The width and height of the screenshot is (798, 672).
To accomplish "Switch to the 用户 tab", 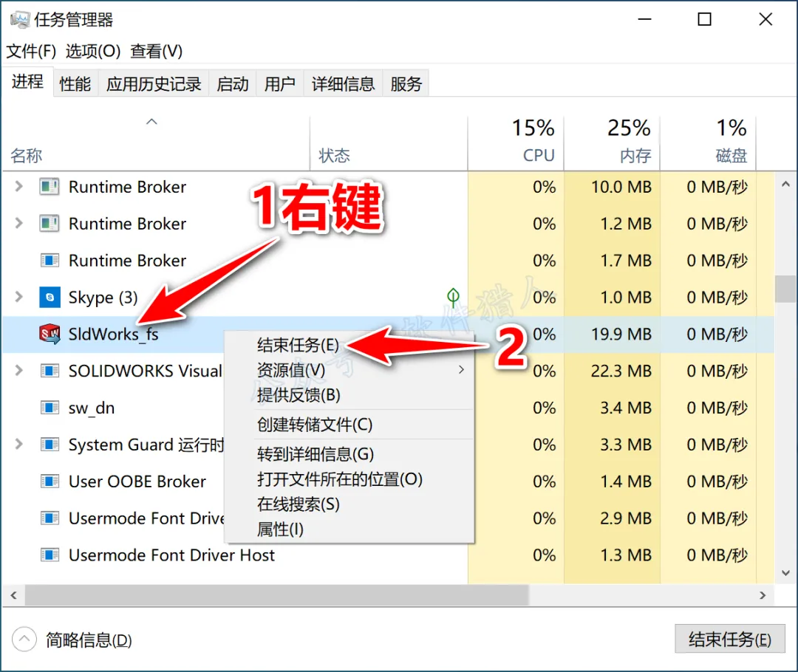I will (280, 83).
